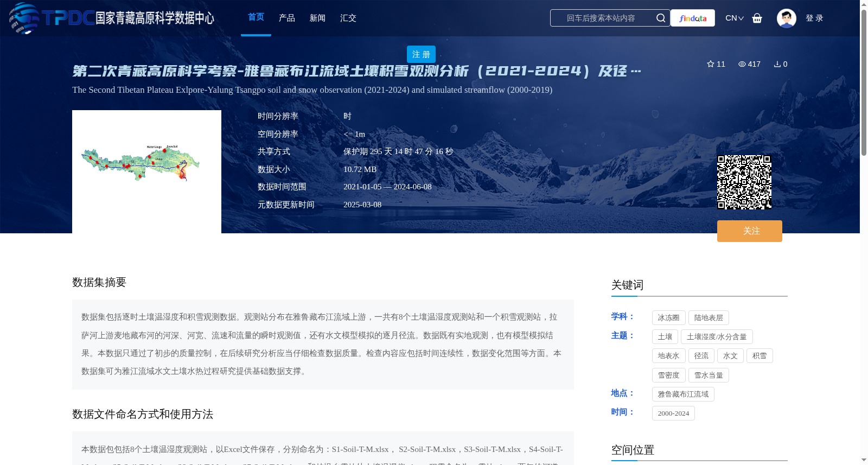The image size is (868, 465).
Task: Select the 雪水当量 keyword tag
Action: [x=709, y=375]
